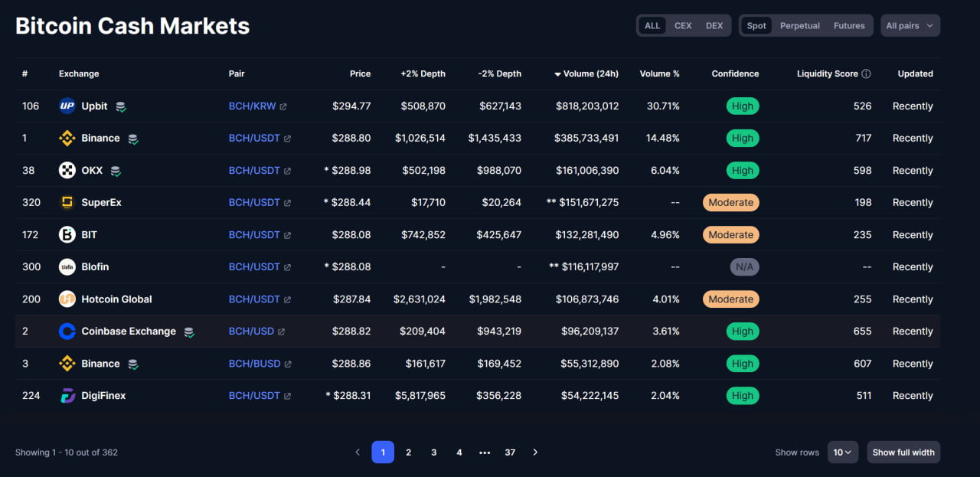Screen dimensions: 980x477
Task: Click the Liquidity Score info icon
Action: pyautogui.click(x=866, y=74)
